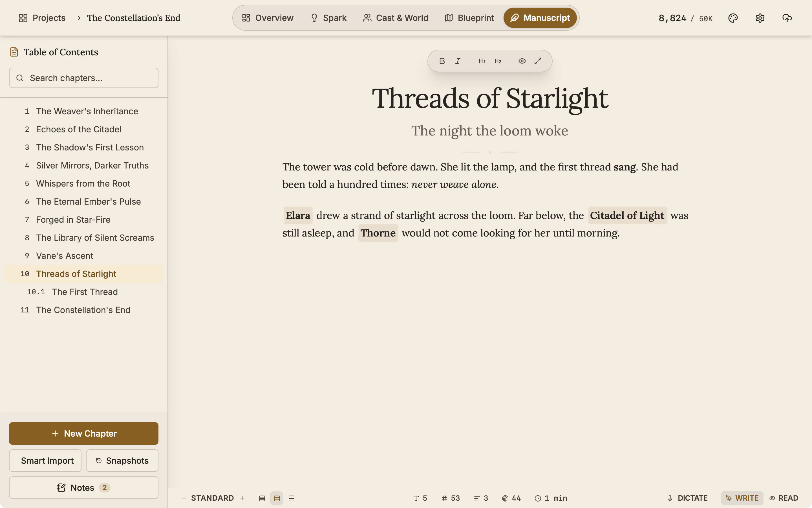
Task: Open Snapshots history
Action: point(122,461)
